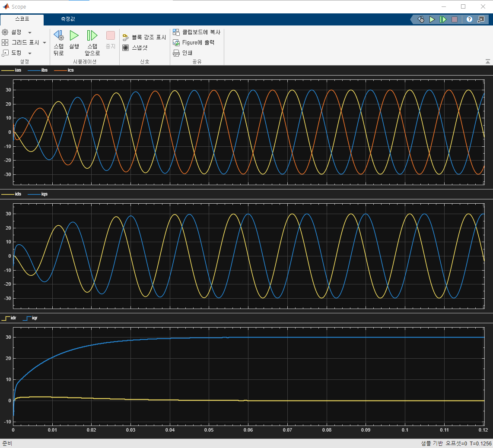Click 클립보드에 복사 to copy the scope
This screenshot has width=493, height=448.
coord(197,32)
